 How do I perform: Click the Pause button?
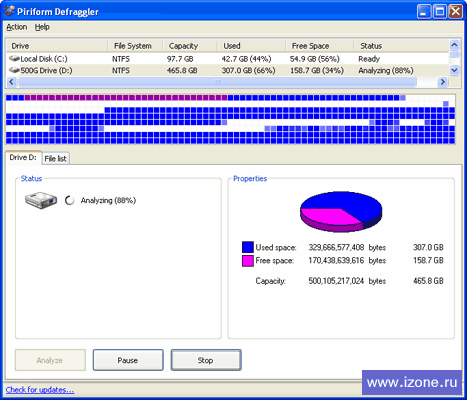pyautogui.click(x=128, y=360)
